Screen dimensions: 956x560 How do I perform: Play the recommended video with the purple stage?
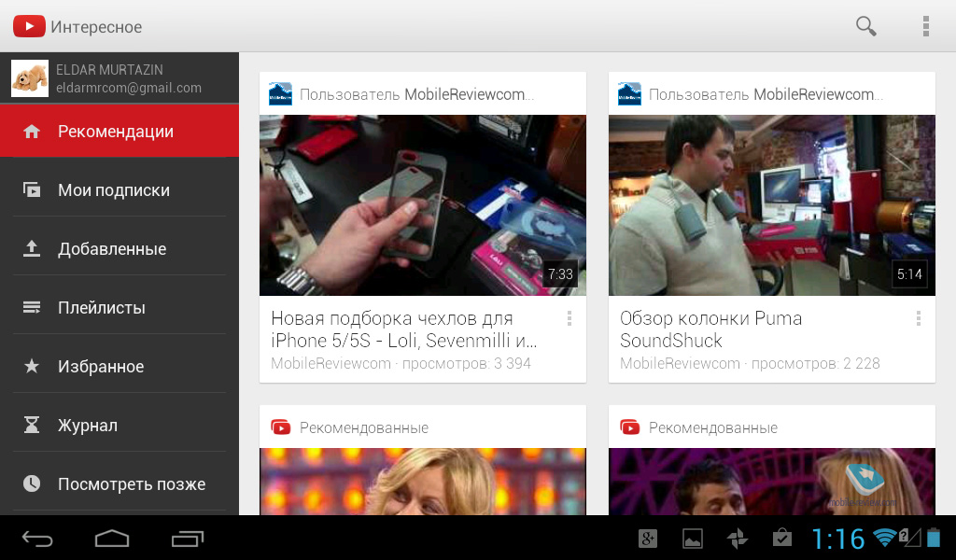772,482
